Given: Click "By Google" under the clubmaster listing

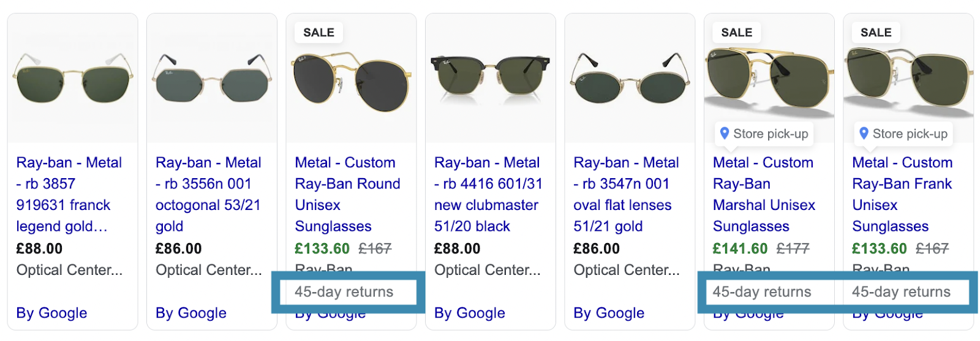Looking at the screenshot, I should [x=470, y=313].
